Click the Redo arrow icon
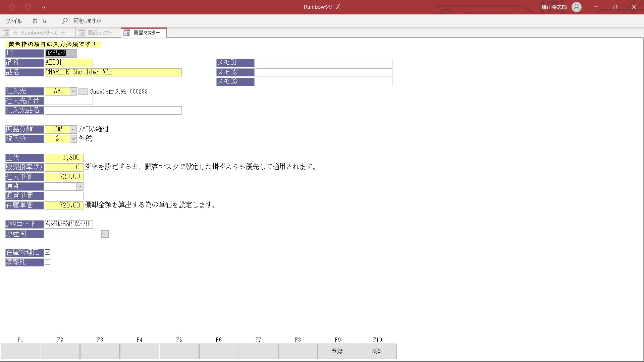This screenshot has height=362, width=644. (28, 7)
